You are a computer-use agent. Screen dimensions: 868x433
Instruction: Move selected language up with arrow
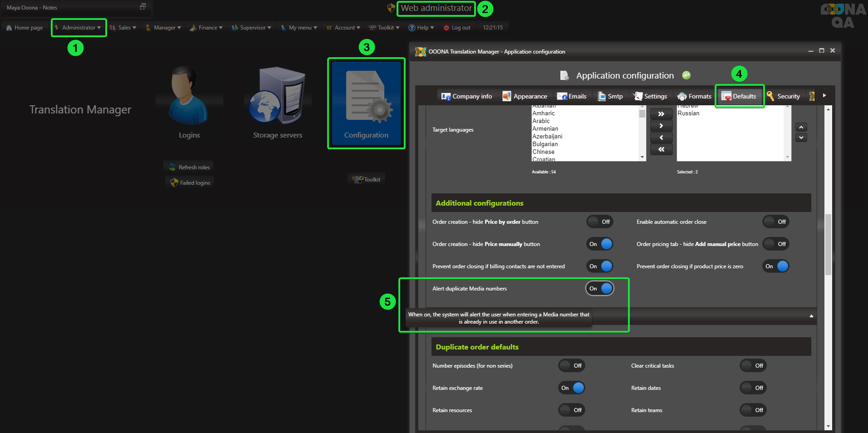point(801,127)
